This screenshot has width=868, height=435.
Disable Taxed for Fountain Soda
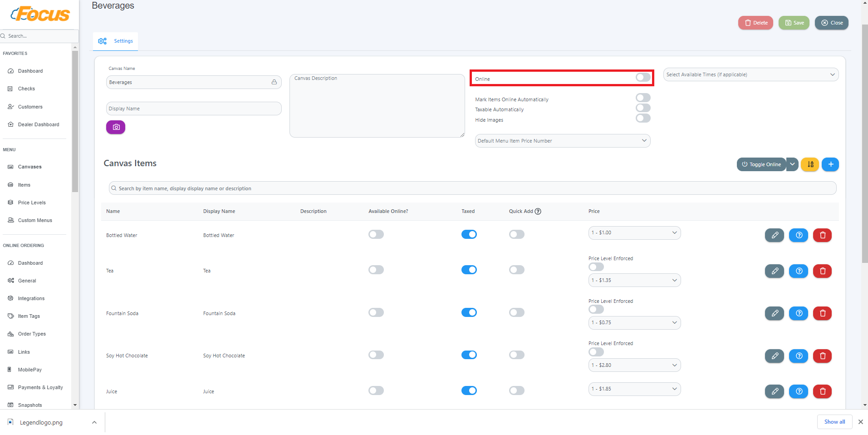pos(469,312)
